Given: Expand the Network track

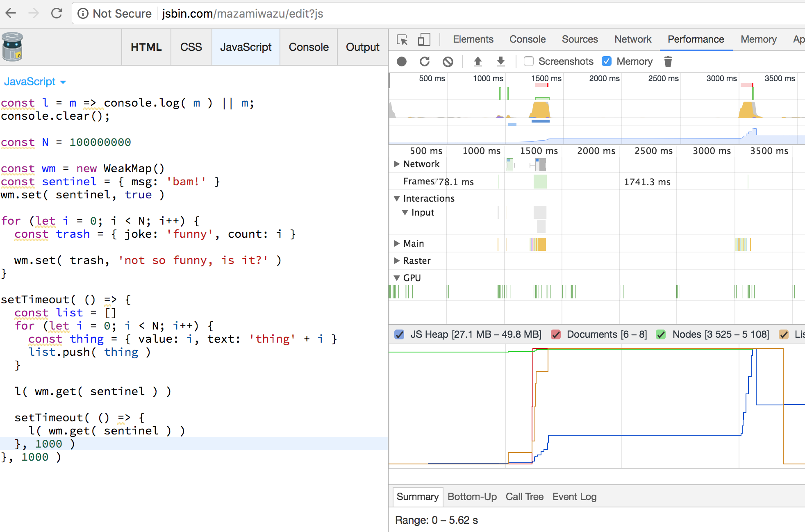Looking at the screenshot, I should (x=397, y=164).
